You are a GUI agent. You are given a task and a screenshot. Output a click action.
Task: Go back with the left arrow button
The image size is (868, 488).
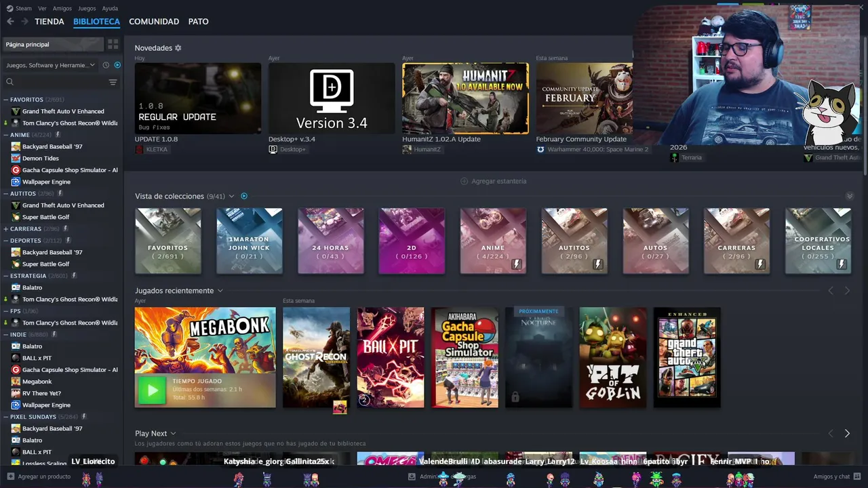tap(10, 22)
